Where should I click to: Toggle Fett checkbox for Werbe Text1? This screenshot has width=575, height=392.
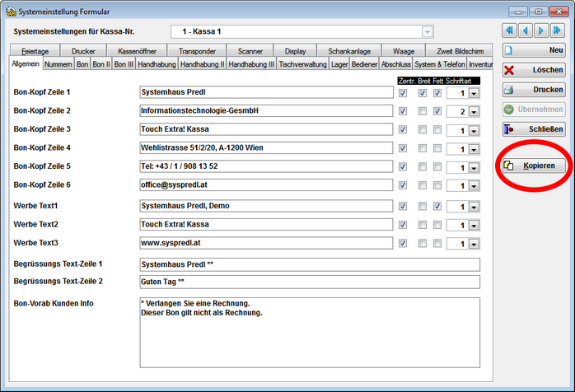tap(437, 206)
